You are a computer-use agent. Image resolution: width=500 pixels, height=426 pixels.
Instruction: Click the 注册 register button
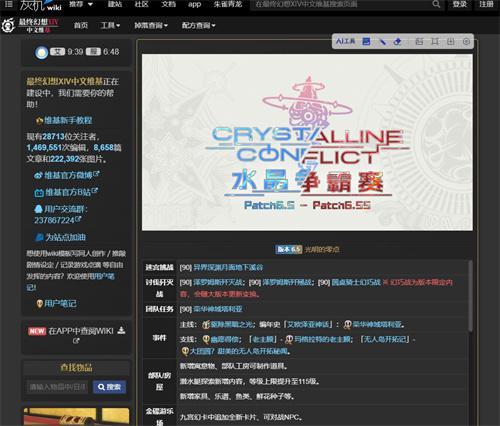(486, 4)
